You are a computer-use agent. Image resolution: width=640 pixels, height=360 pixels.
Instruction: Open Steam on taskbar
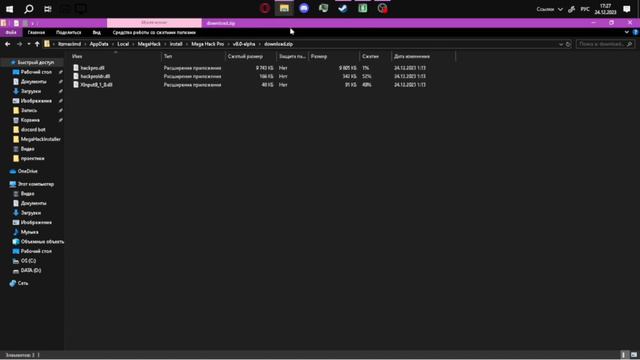[x=343, y=8]
